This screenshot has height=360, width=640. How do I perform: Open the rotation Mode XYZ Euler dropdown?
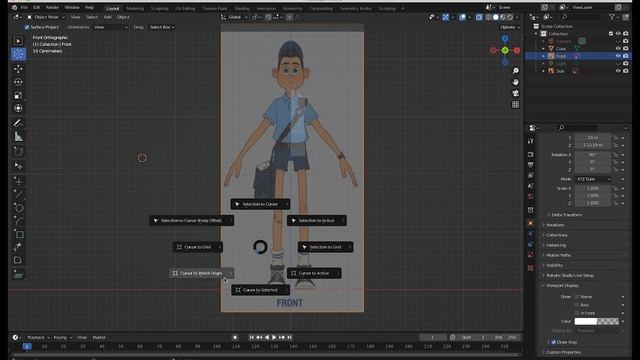click(593, 179)
